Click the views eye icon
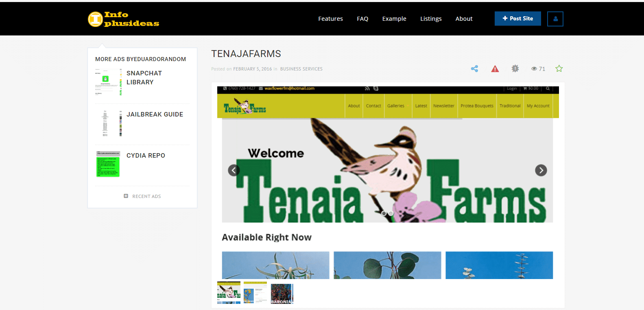644x310 pixels. point(534,69)
